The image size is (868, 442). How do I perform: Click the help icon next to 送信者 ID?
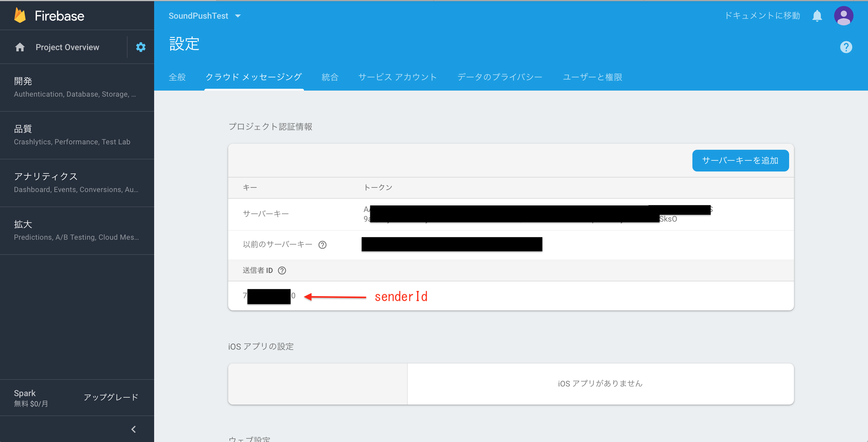point(282,270)
